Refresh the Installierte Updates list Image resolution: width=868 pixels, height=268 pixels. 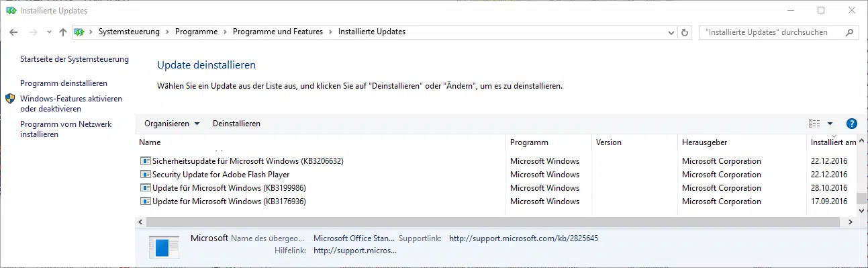[685, 32]
